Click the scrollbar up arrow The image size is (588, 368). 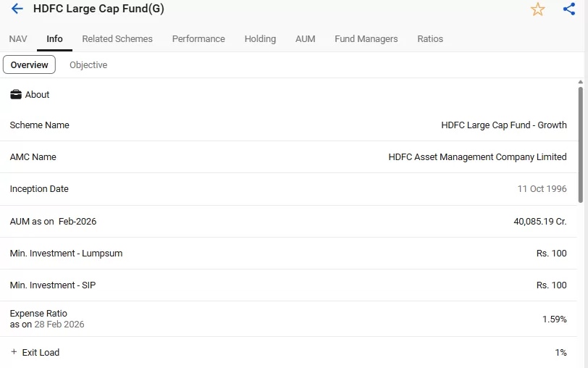(581, 82)
